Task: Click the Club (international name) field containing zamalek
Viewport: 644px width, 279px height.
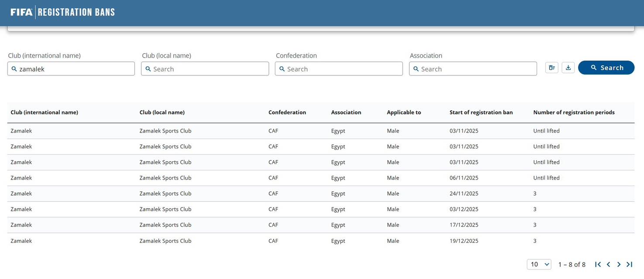Action: [71, 69]
